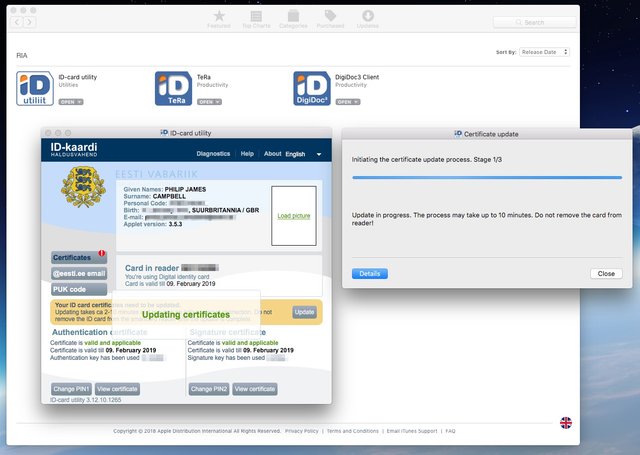640x455 pixels.
Task: Open the FAQ footer link
Action: click(x=450, y=431)
